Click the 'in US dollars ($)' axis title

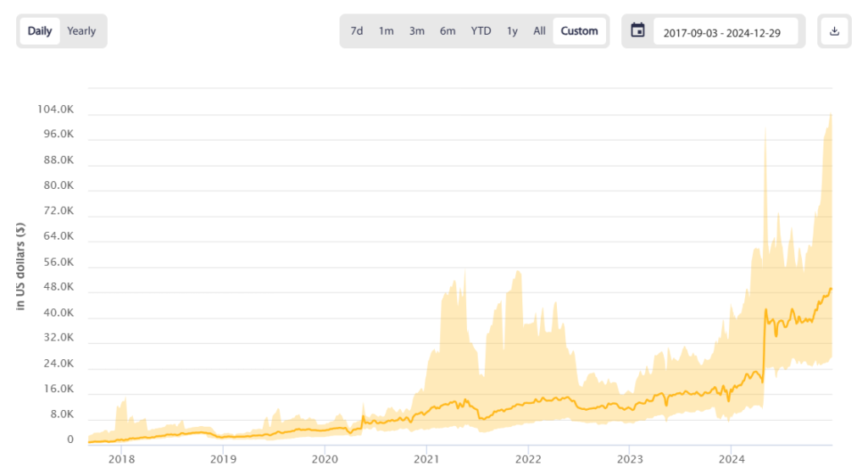pyautogui.click(x=21, y=266)
